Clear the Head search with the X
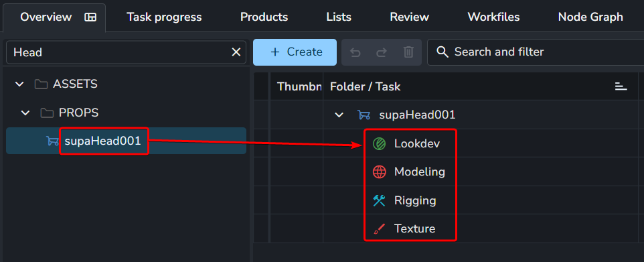This screenshot has width=644, height=262. click(x=236, y=52)
